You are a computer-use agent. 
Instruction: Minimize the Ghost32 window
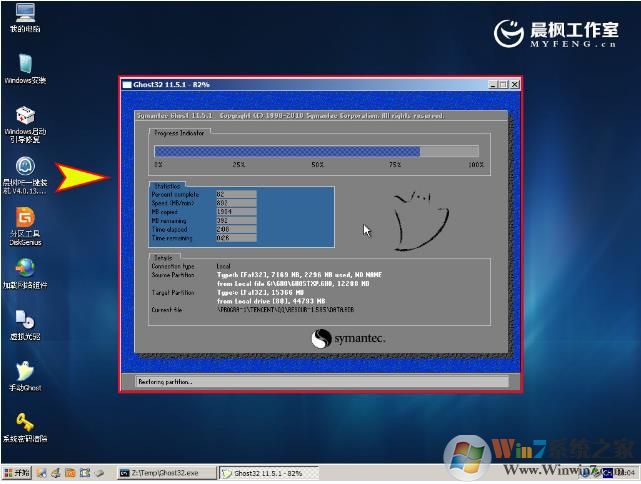pyautogui.click(x=492, y=85)
